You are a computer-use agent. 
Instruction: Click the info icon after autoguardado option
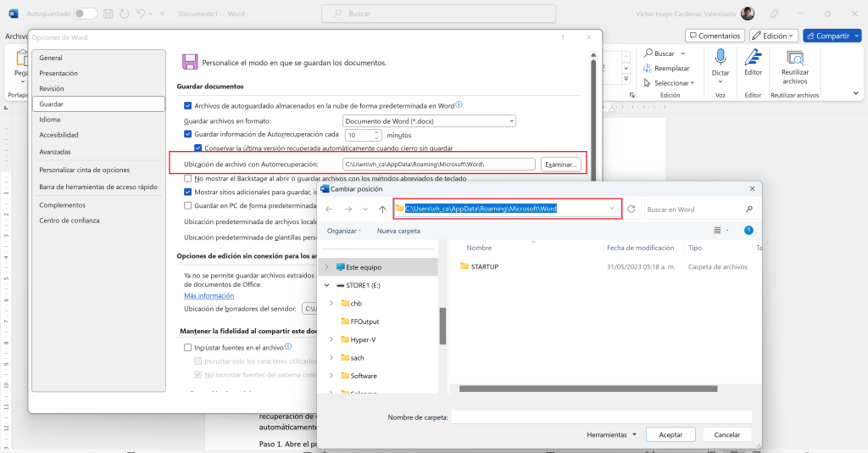pyautogui.click(x=459, y=104)
